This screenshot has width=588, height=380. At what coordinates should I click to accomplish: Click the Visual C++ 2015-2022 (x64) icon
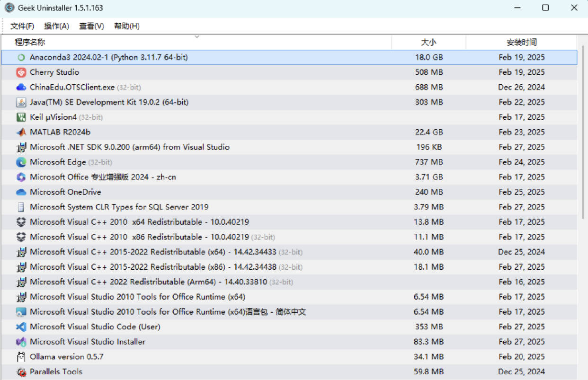tap(21, 252)
